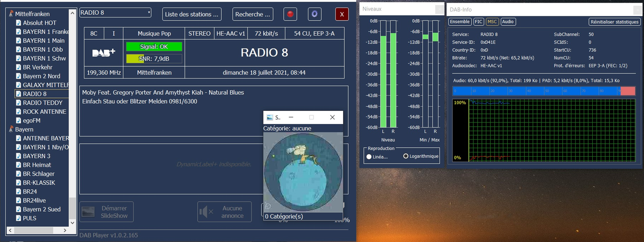Select ANTENNE BAYERN station
This screenshot has width=644, height=242.
pyautogui.click(x=46, y=138)
